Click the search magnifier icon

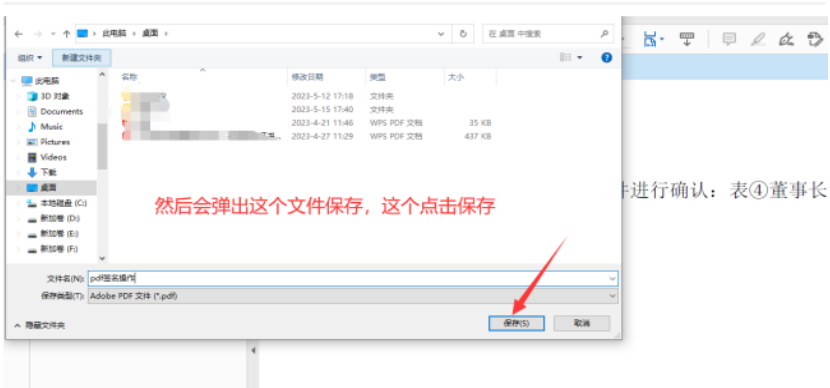(x=604, y=33)
